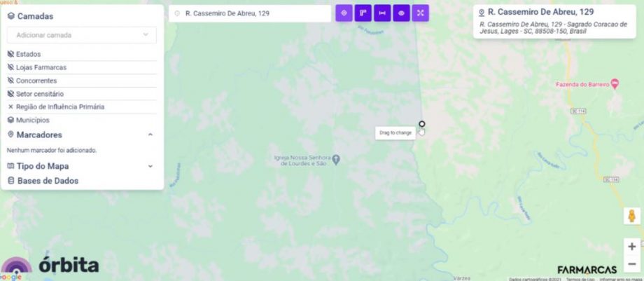Open Street View pegman icon
This screenshot has width=644, height=281.
(x=631, y=216)
